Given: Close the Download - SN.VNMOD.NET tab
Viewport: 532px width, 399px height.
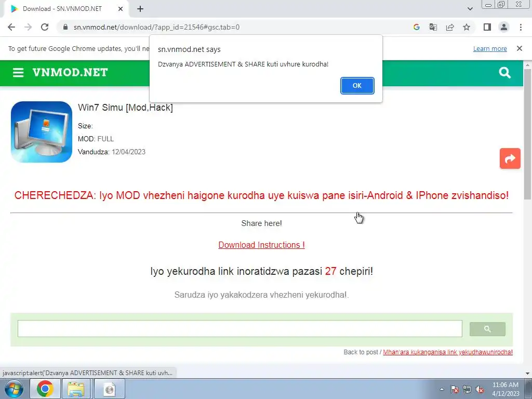Looking at the screenshot, I should pyautogui.click(x=121, y=9).
